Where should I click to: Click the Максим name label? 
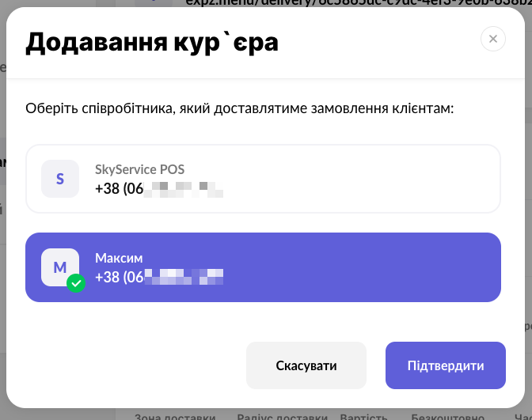119,258
